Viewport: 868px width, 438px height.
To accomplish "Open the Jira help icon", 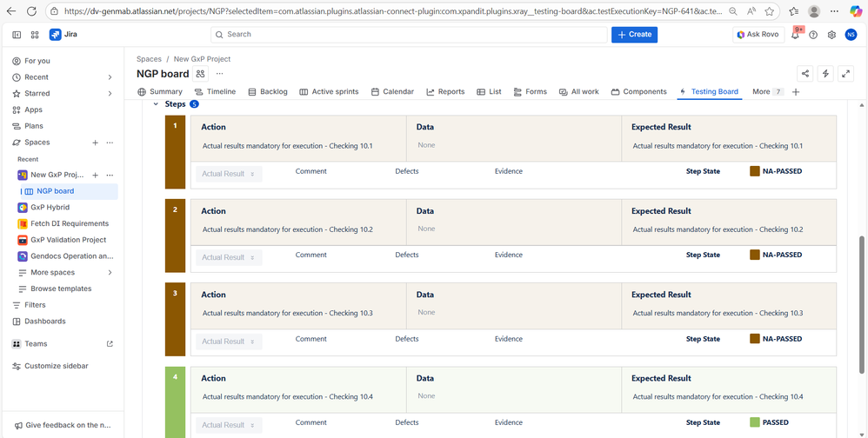I will (x=813, y=35).
